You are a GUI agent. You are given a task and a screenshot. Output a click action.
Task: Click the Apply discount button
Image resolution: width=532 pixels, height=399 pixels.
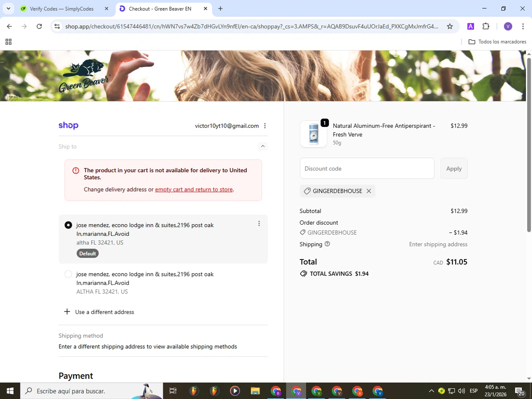[454, 168]
